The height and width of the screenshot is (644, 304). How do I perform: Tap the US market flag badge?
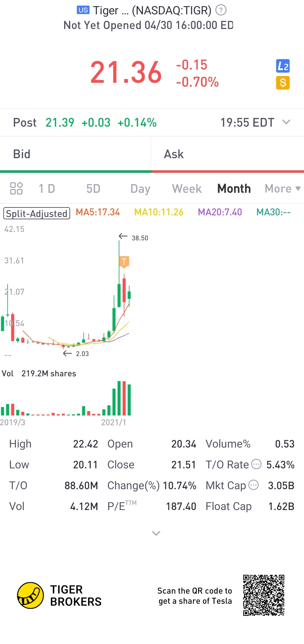click(x=83, y=10)
